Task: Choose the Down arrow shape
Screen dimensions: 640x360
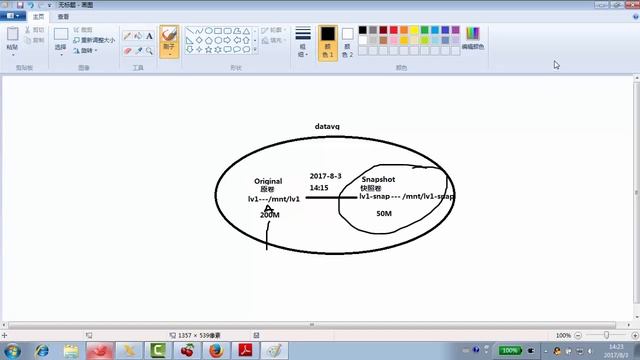Action: click(x=190, y=50)
